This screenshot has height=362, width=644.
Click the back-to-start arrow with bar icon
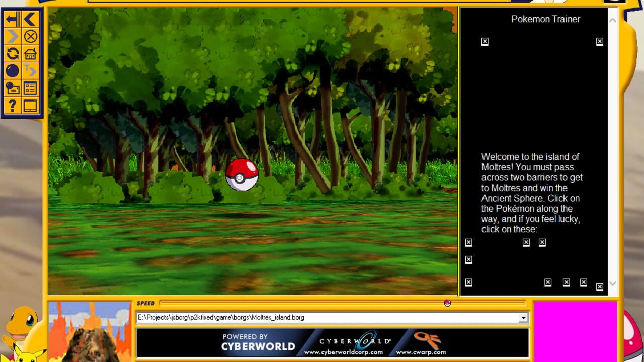point(13,20)
